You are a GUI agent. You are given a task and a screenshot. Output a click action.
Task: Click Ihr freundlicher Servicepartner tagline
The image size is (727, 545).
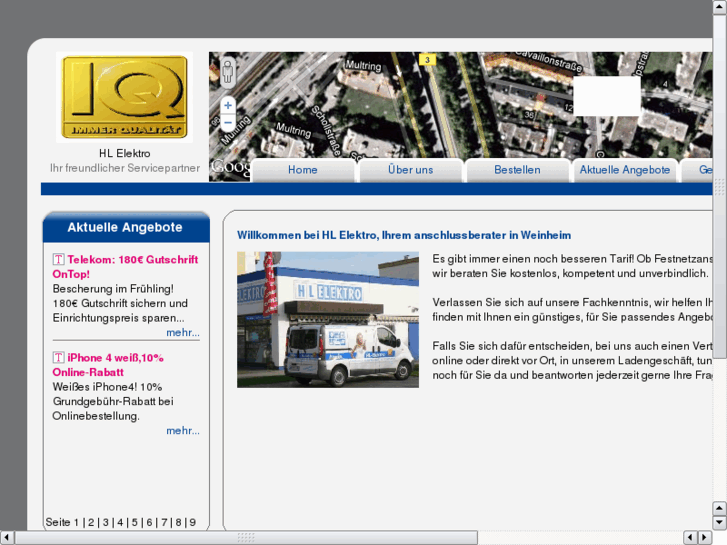point(125,168)
